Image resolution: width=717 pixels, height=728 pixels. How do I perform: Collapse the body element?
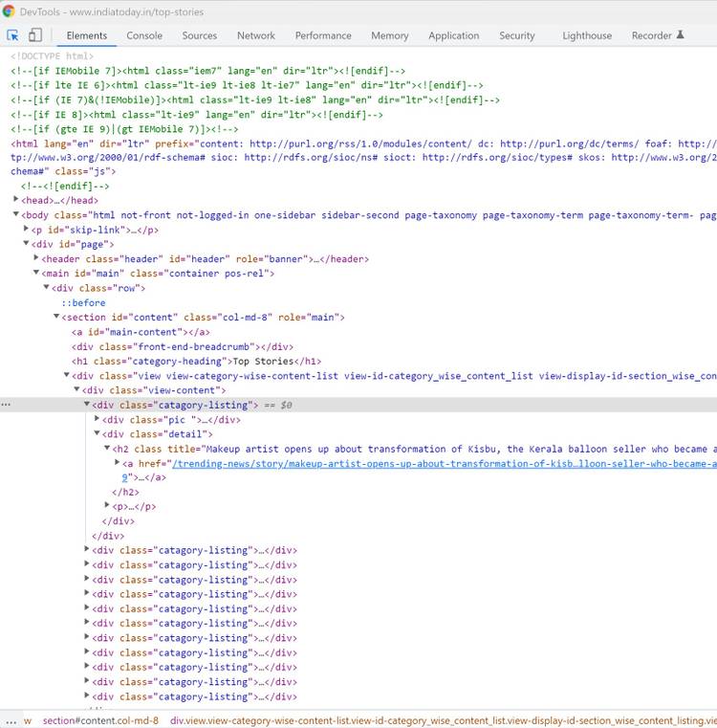pos(16,214)
